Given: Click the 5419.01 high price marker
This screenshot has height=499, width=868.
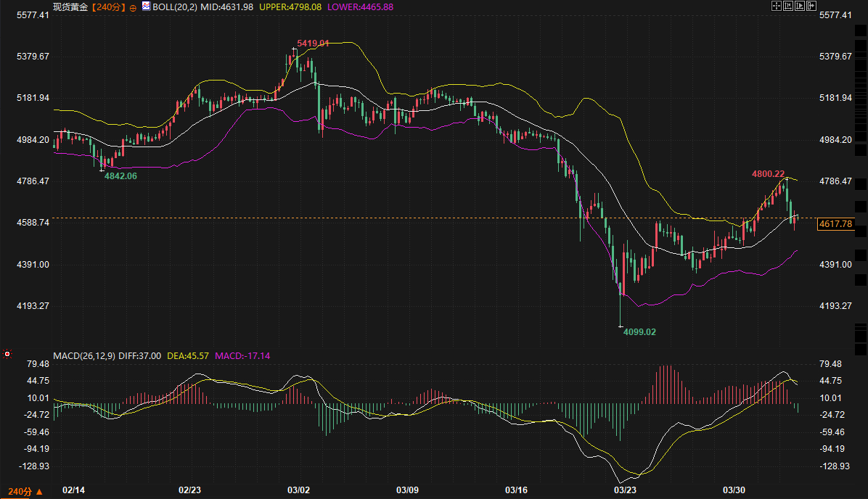Looking at the screenshot, I should [313, 44].
